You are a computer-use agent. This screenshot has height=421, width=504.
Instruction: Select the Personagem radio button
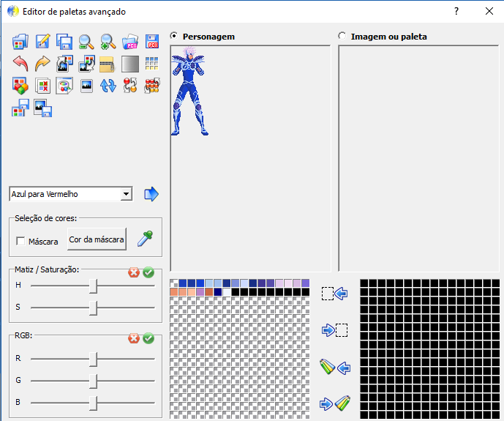click(174, 36)
